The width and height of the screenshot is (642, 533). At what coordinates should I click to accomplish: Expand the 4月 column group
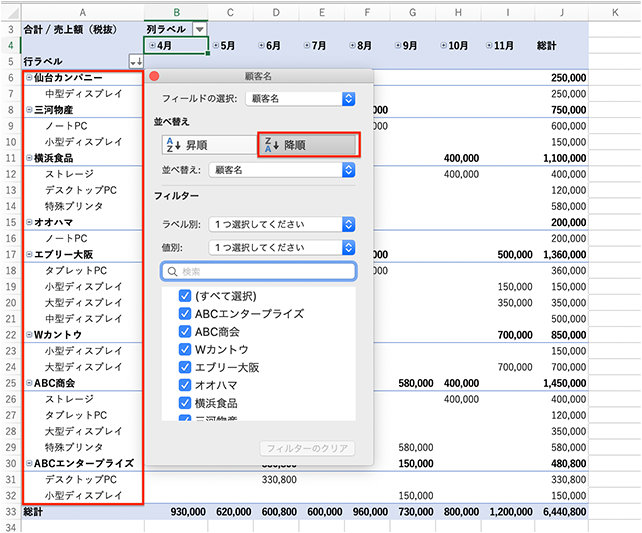pos(152,45)
